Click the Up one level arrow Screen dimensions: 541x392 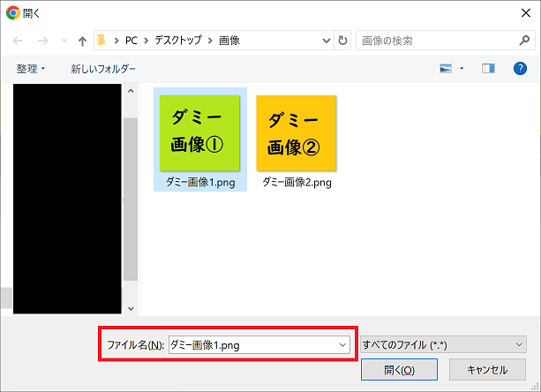coord(82,41)
